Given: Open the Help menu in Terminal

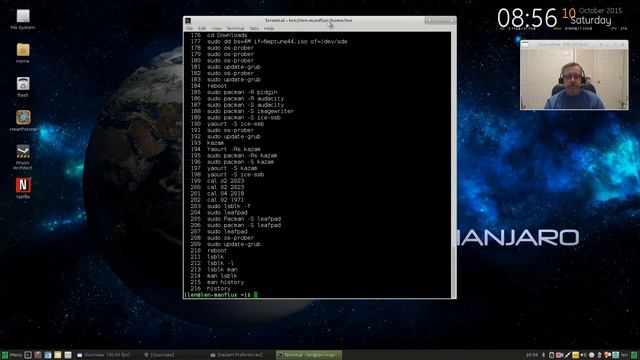Looking at the screenshot, I should coord(269,29).
